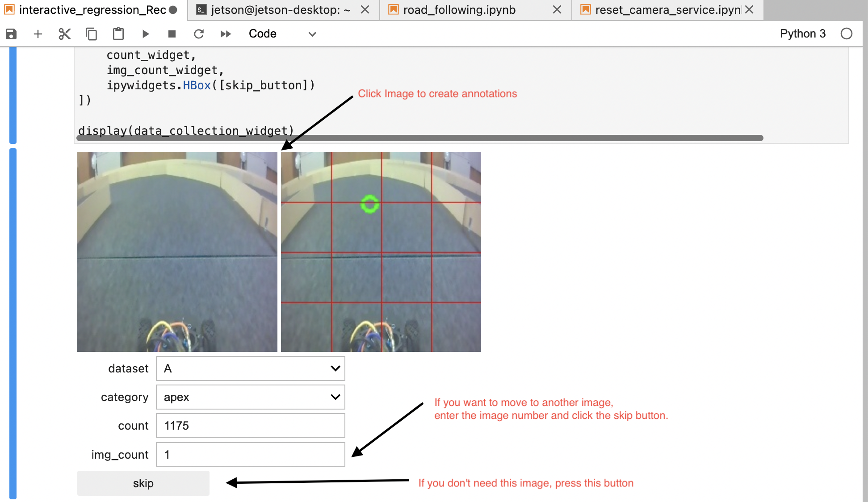868x502 pixels.
Task: Interrupt the kernel
Action: 172,33
